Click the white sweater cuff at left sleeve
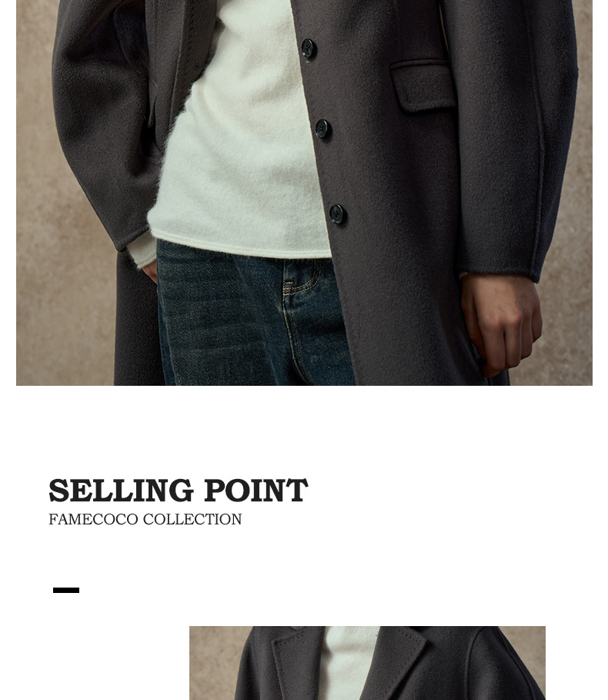Viewport: 608px width, 700px height. point(142,250)
